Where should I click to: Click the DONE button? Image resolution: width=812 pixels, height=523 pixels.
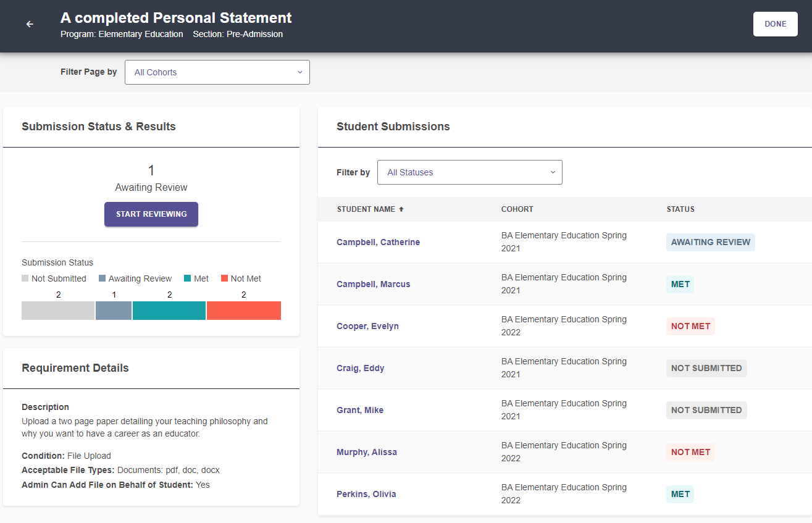775,24
